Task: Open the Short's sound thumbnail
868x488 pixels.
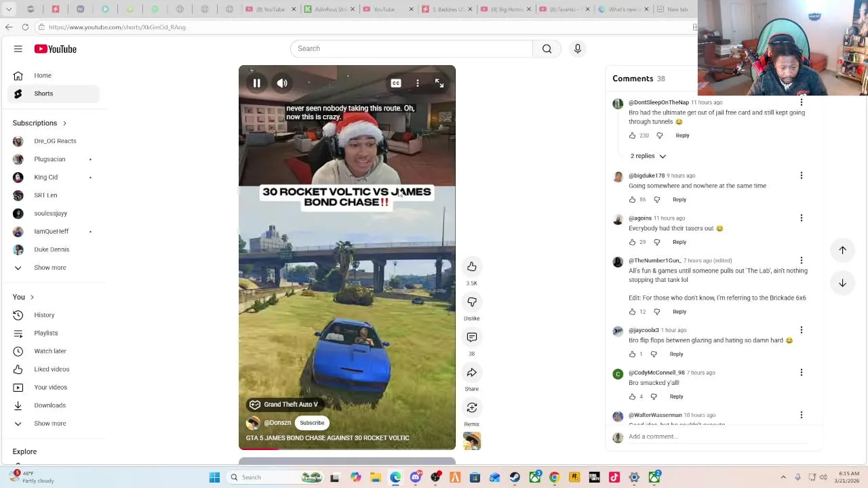Action: [x=472, y=441]
